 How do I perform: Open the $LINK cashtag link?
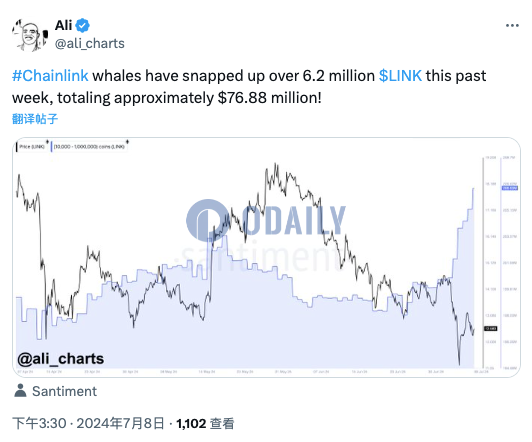(x=400, y=76)
